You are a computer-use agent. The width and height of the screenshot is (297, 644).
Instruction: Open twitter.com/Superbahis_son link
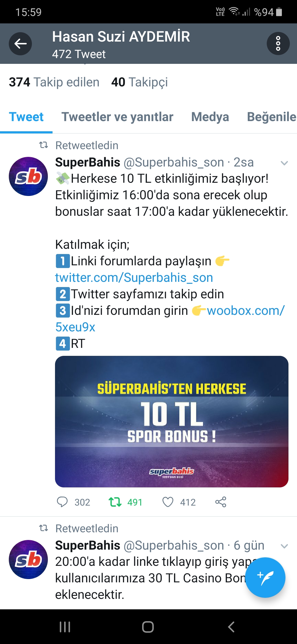(134, 277)
